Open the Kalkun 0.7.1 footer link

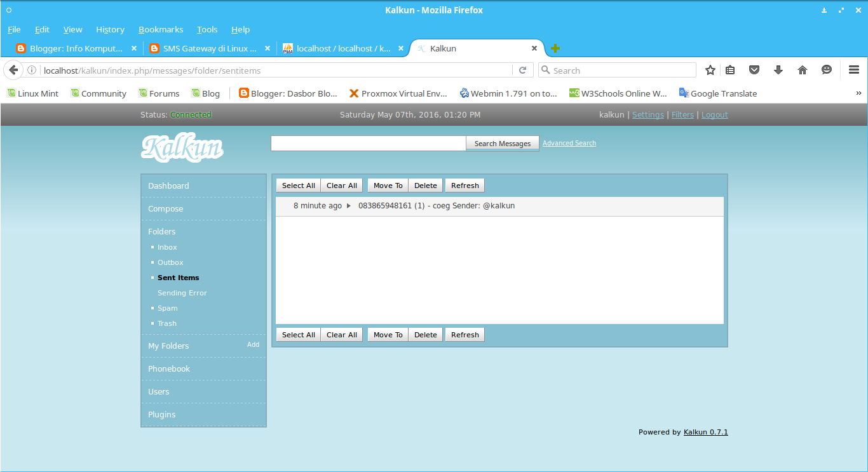pos(706,432)
